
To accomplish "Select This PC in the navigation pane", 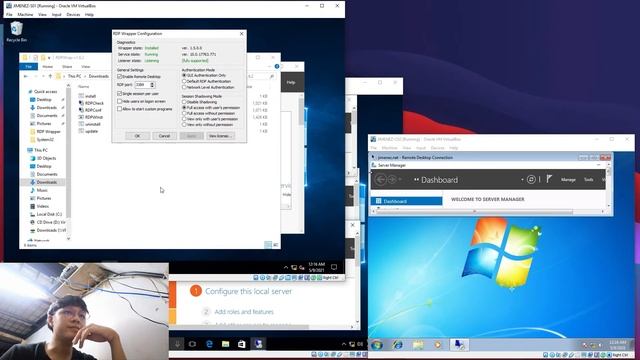I will [x=40, y=150].
